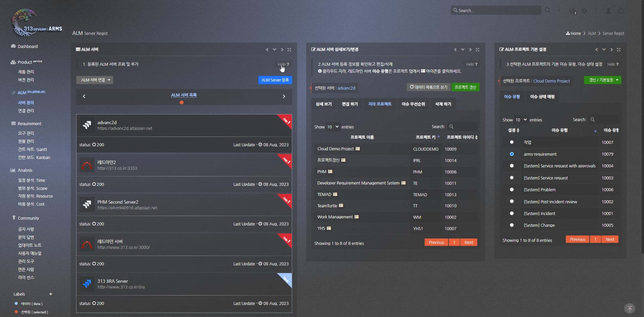The width and height of the screenshot is (644, 317).
Task: Click the user profile icon in header
Action: [x=608, y=11]
